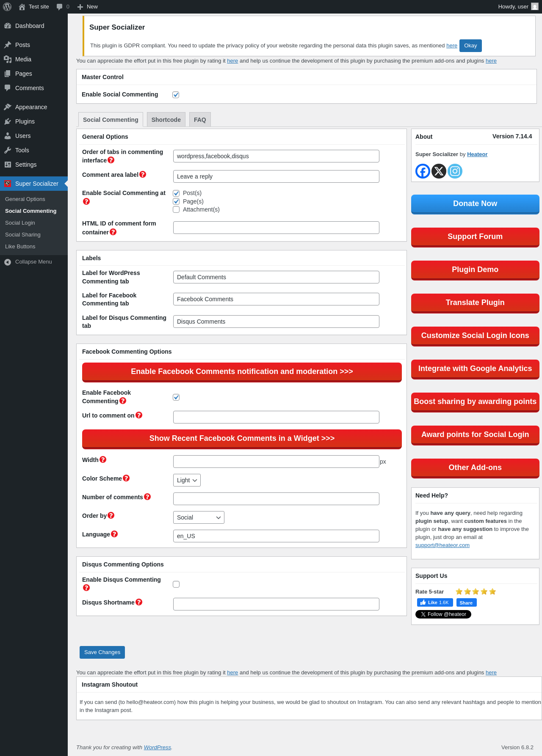This screenshot has width=542, height=756.
Task: Click help icon beside Url to comment on
Action: click(139, 415)
